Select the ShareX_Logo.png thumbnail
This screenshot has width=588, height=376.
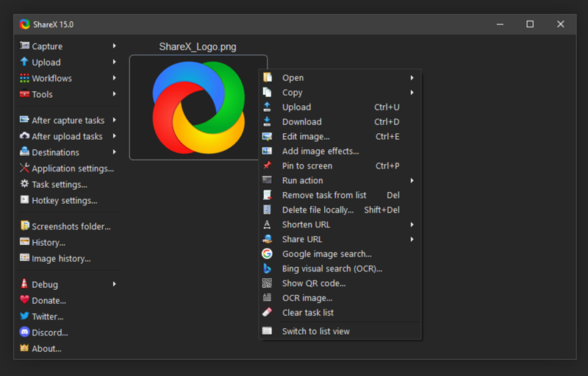click(x=198, y=107)
